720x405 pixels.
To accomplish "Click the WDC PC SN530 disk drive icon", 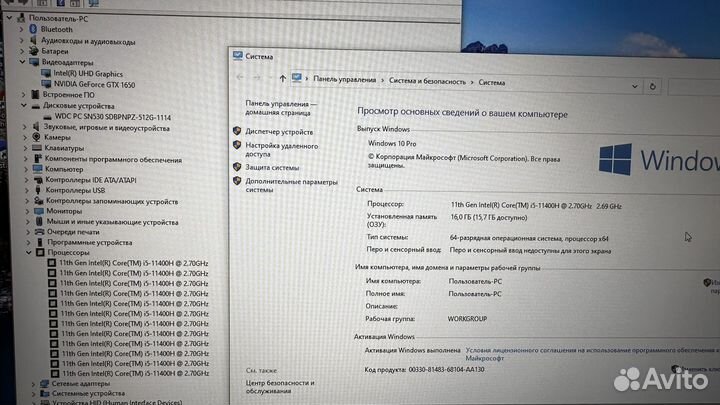I will [47, 117].
